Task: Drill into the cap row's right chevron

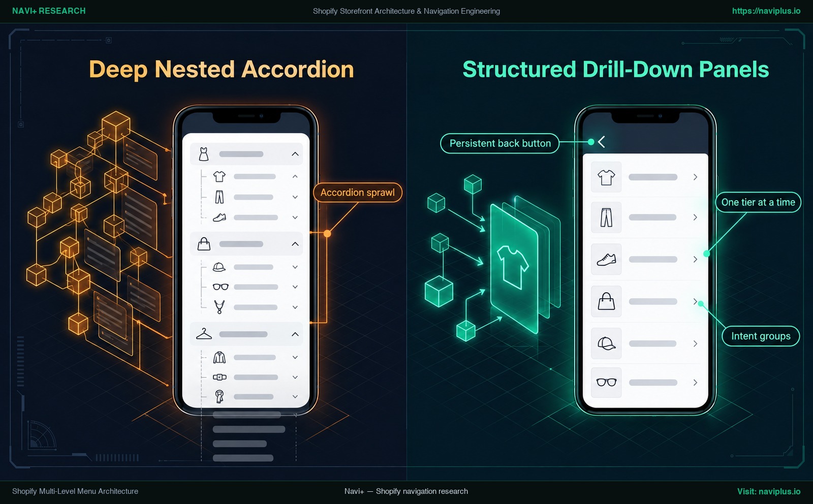Action: pos(695,344)
